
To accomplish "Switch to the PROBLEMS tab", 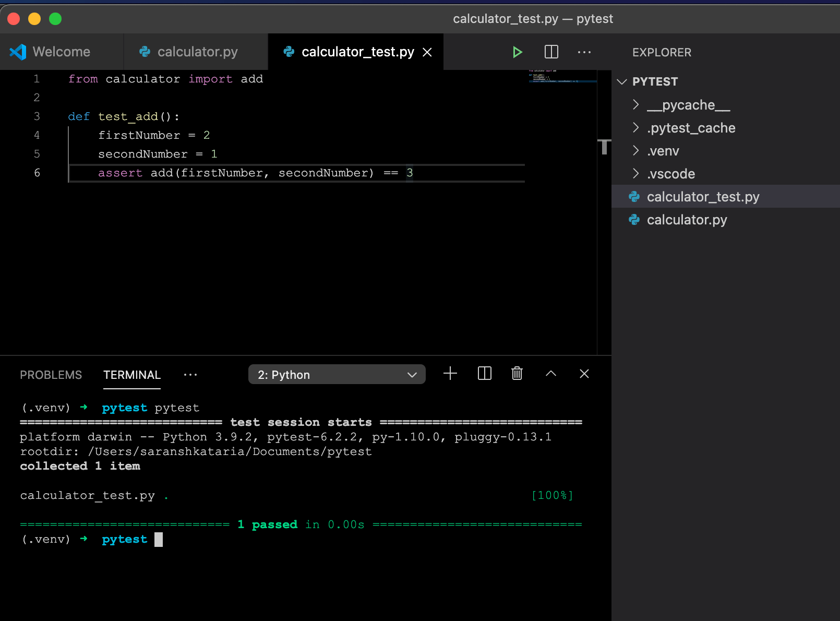I will 51,375.
